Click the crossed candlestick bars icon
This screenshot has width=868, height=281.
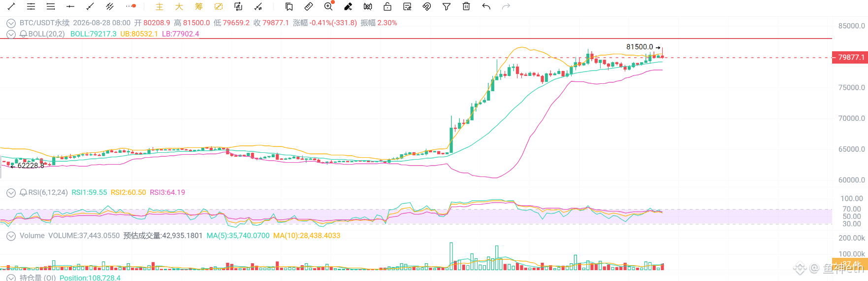(x=368, y=6)
